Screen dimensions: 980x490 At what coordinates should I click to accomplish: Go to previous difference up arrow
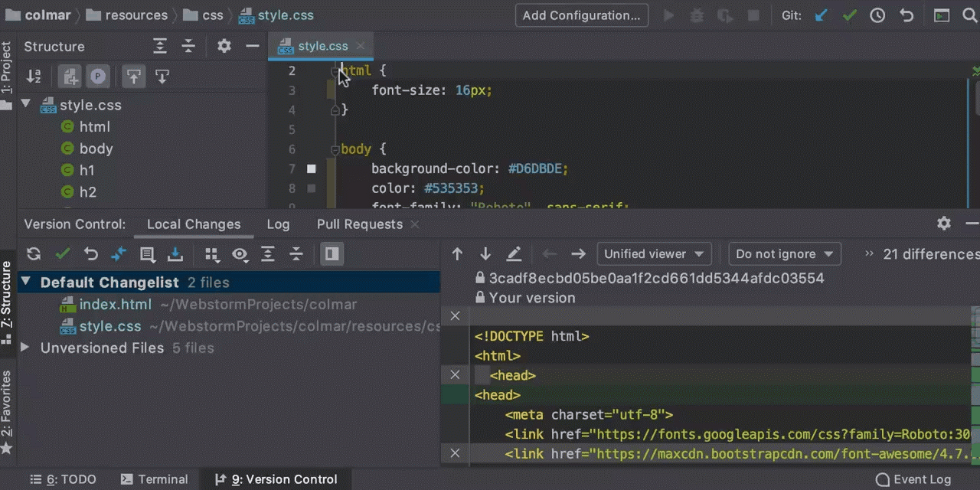[457, 254]
